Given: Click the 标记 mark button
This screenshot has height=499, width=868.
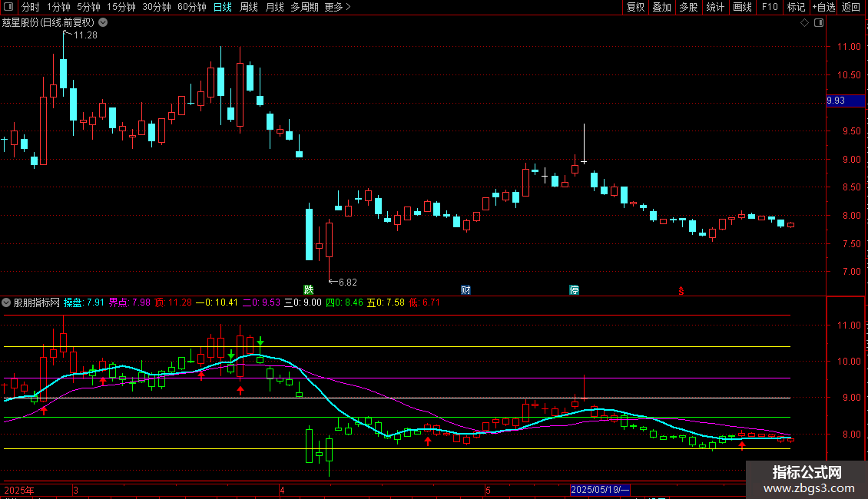Looking at the screenshot, I should [796, 7].
